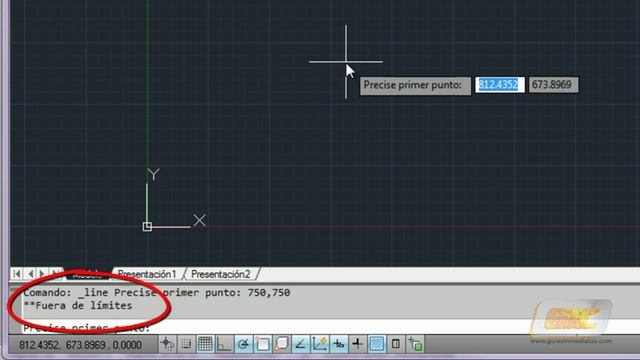Toggle 3D Object Snap icon
Screen dimensions: 640x360
click(x=281, y=344)
